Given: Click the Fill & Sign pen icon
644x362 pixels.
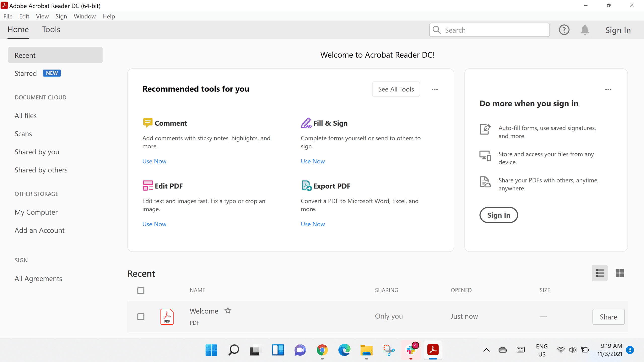Looking at the screenshot, I should [306, 123].
